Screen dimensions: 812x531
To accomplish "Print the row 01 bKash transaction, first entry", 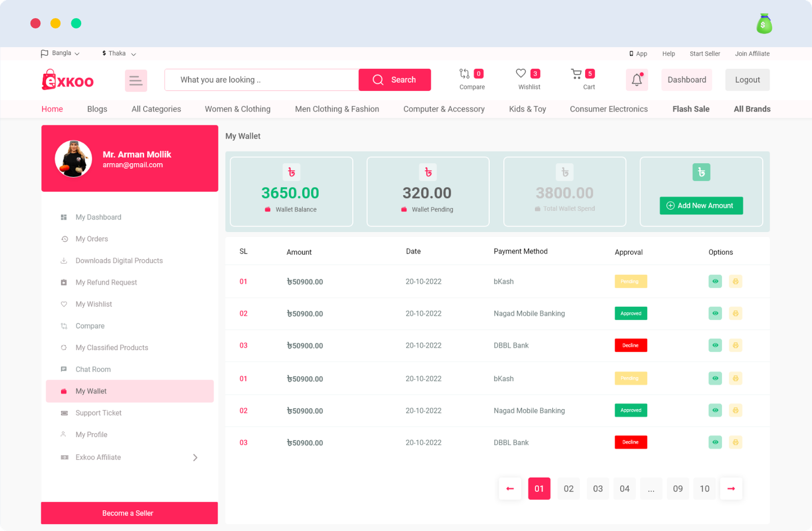I will tap(735, 281).
